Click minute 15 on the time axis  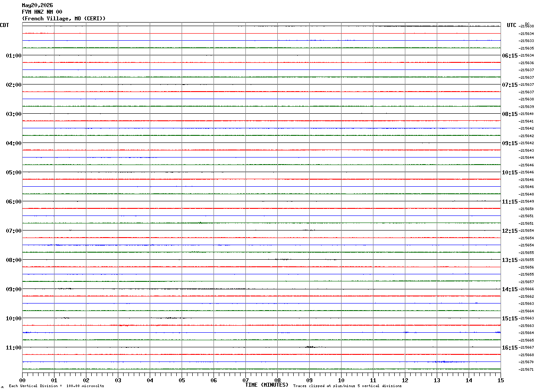pos(501,380)
